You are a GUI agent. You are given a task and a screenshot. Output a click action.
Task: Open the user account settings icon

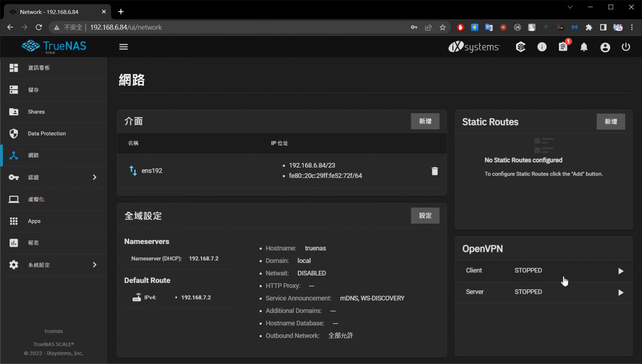coord(605,47)
